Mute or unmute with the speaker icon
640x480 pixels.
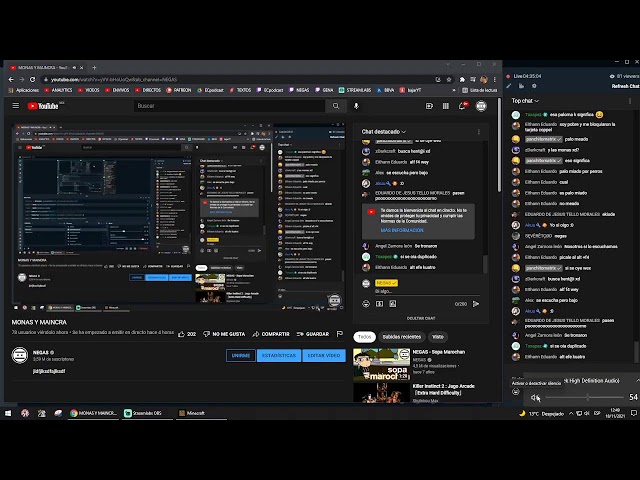535,397
